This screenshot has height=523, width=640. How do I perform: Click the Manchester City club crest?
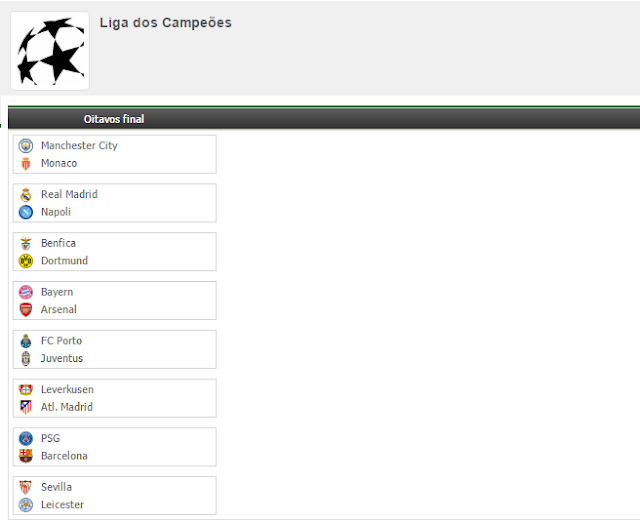point(26,146)
